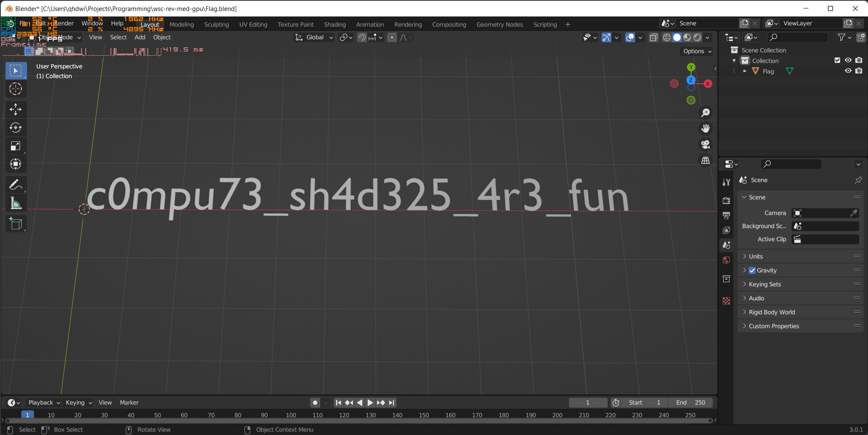
Task: Switch to the Shading workspace tab
Action: (x=335, y=24)
